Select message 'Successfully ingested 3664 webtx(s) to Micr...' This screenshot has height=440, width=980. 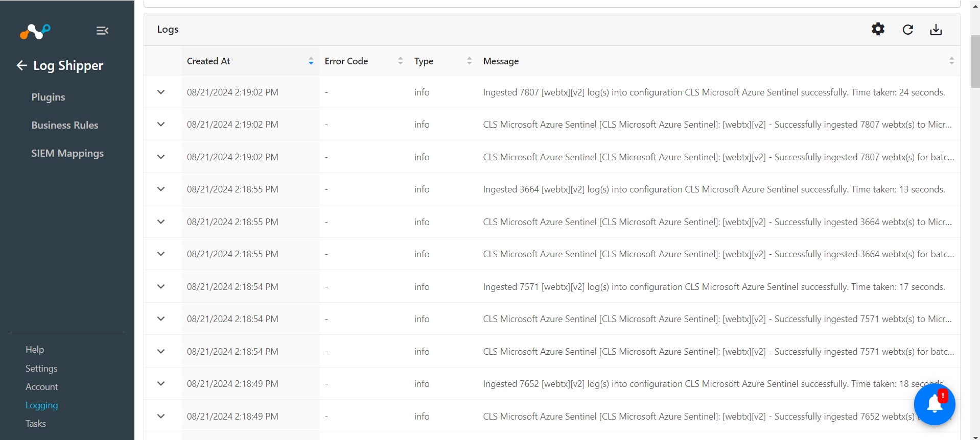point(717,222)
